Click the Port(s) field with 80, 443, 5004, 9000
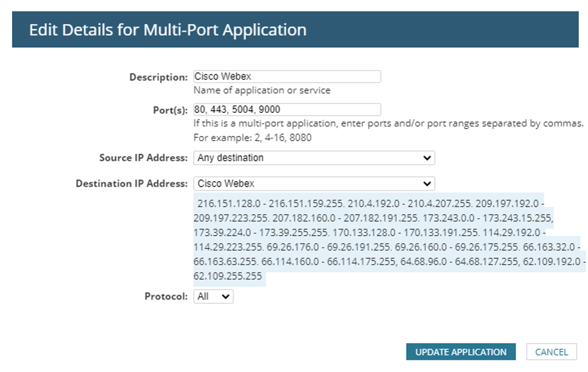This screenshot has width=588, height=372. coord(287,109)
